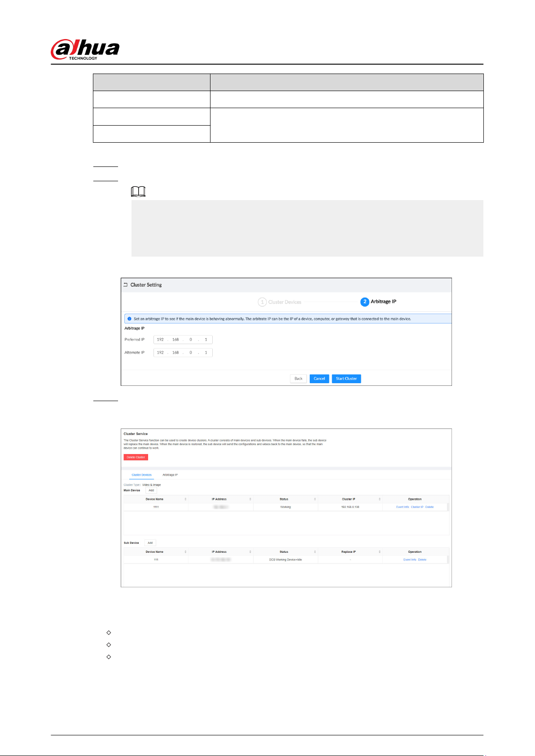Image resolution: width=535 pixels, height=756 pixels.
Task: Click Start Cluster
Action: pyautogui.click(x=346, y=379)
